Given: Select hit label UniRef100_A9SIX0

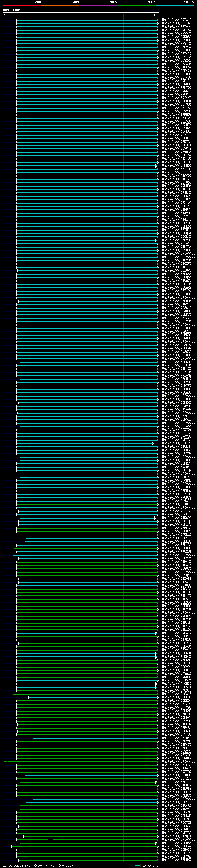Looking at the screenshot, I should 177,30.
